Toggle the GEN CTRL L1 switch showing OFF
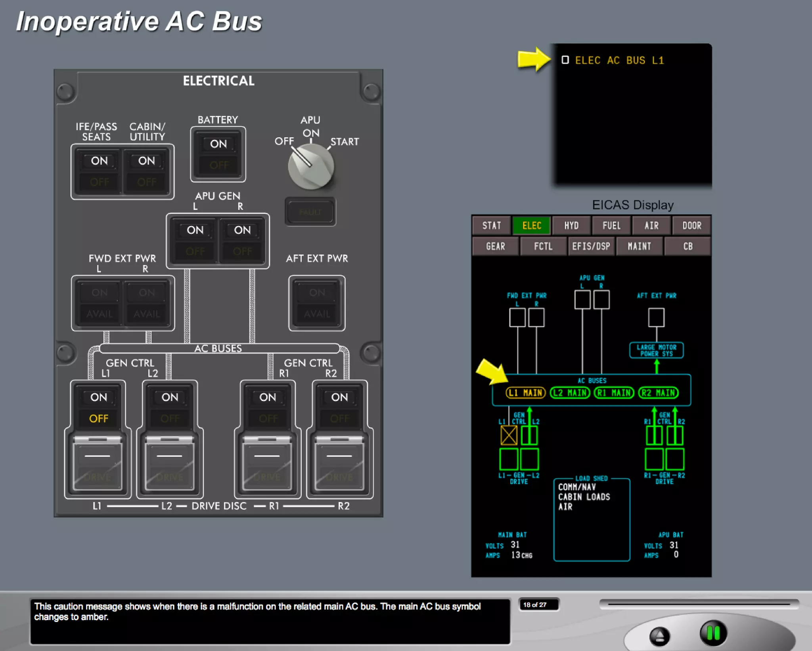Screen dimensions: 812x651 [x=98, y=408]
